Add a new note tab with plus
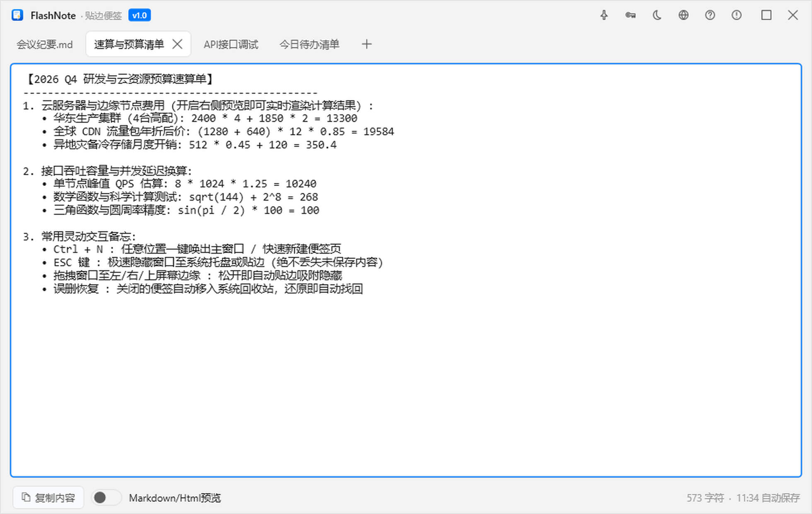The image size is (812, 514). (x=367, y=44)
